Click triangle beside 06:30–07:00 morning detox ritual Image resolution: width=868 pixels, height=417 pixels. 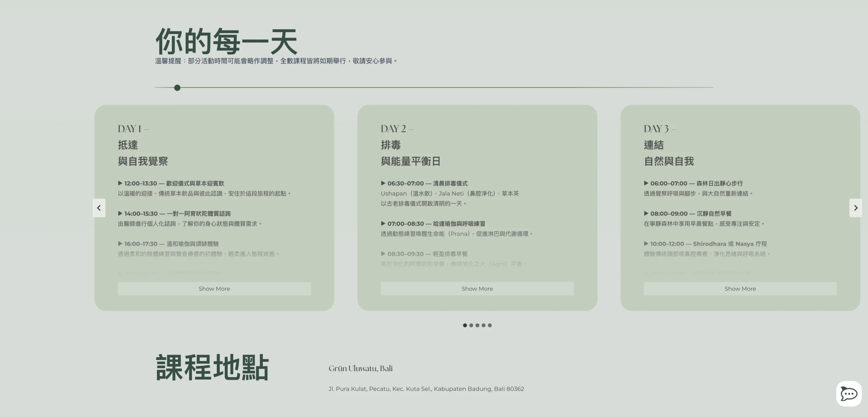383,183
